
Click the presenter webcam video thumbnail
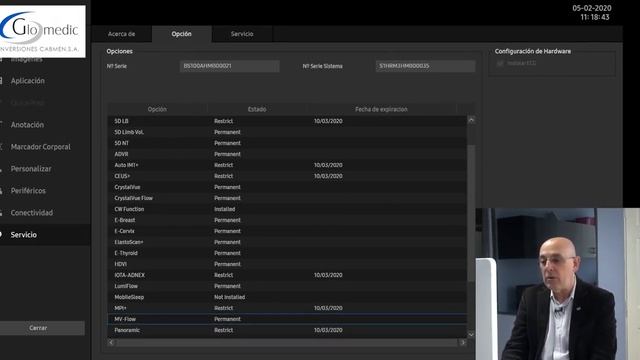tap(558, 284)
